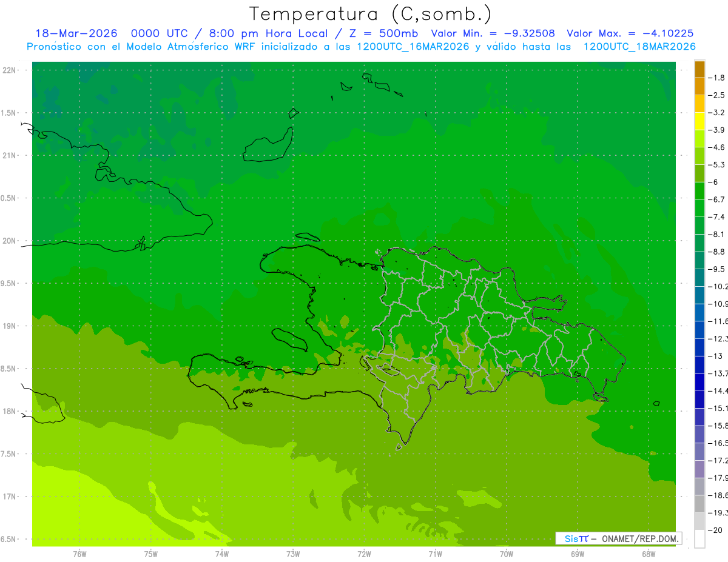The image size is (728, 562).
Task: Click the -9.5 colorbar label
Action: [718, 269]
